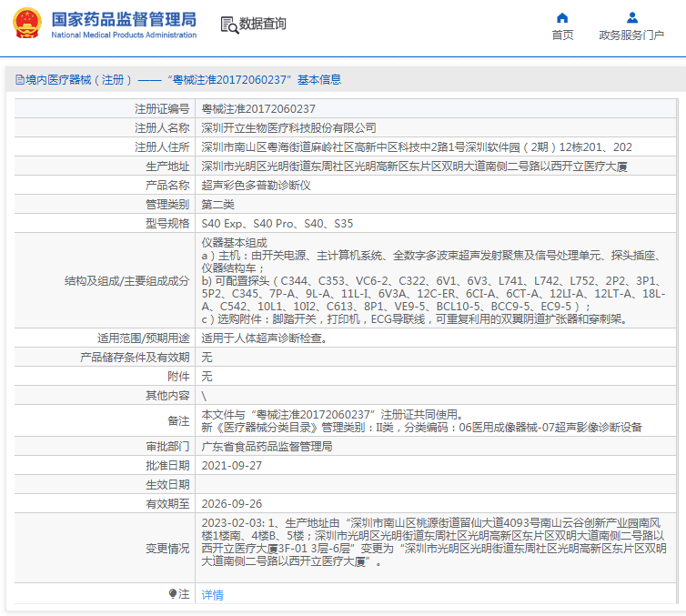686x616 pixels.
Task: Click the 政务服务门户 person icon
Action: [631, 17]
